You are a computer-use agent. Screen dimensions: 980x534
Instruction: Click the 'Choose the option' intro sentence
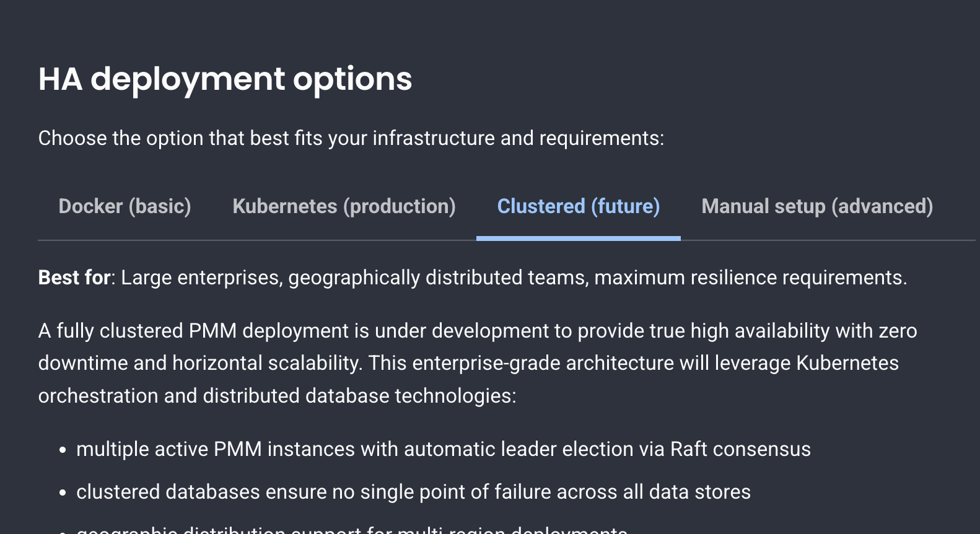(x=351, y=138)
